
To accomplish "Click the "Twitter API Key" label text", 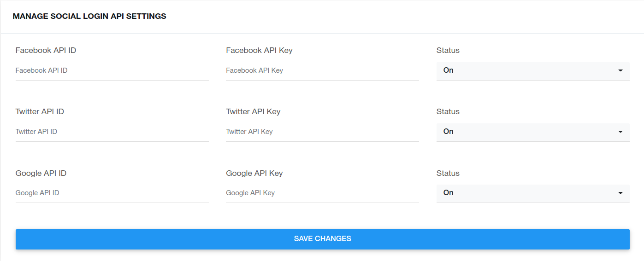I will tap(253, 111).
